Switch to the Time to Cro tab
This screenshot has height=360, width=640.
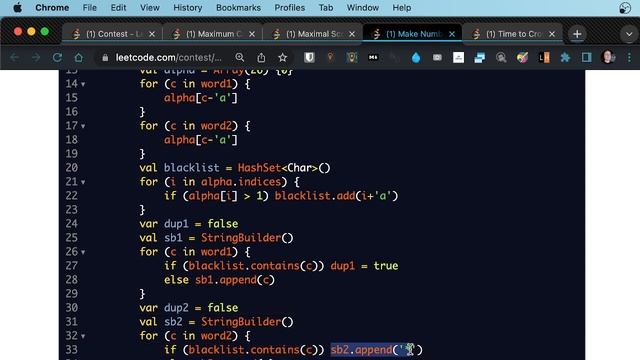coord(512,34)
